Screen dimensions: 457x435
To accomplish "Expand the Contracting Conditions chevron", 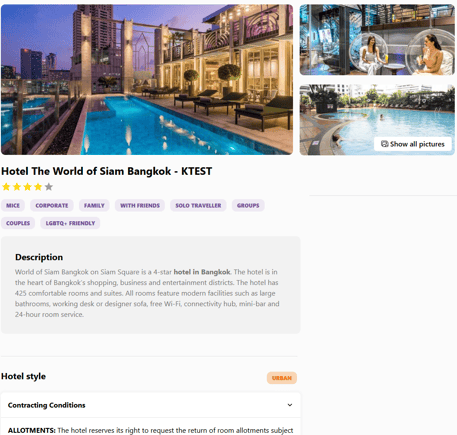I will pyautogui.click(x=290, y=405).
